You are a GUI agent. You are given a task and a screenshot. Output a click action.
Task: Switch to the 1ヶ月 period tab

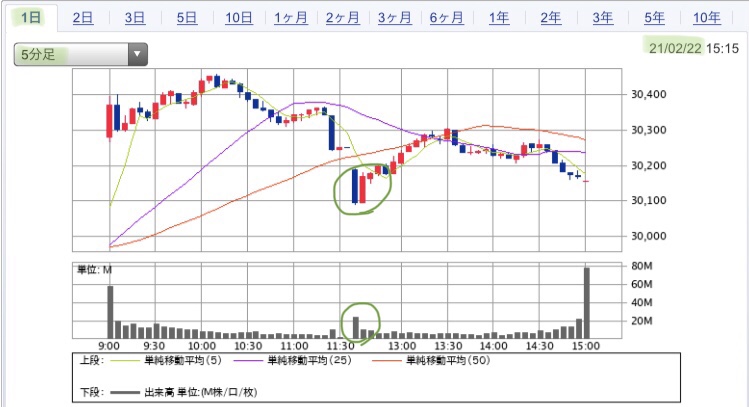tap(290, 18)
